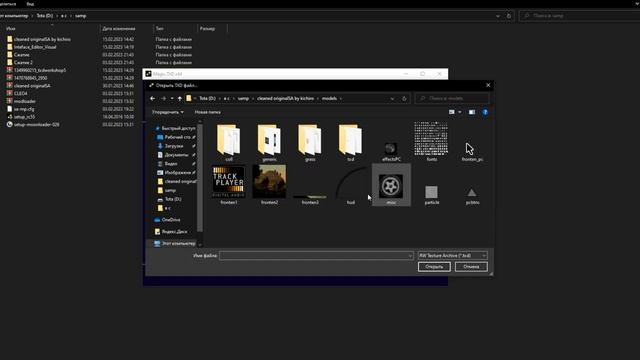This screenshot has width=640, height=360.
Task: Expand the dialog address bar history dropdown
Action: tap(392, 98)
